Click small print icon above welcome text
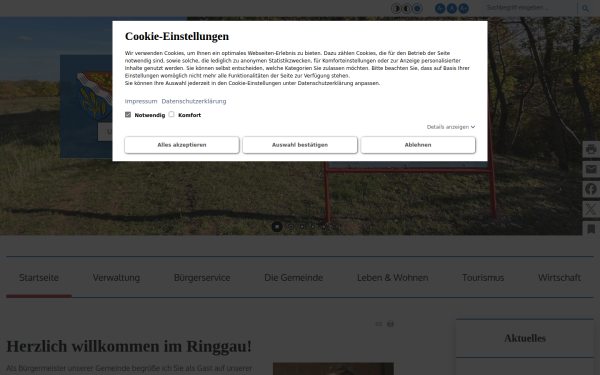 [390, 324]
